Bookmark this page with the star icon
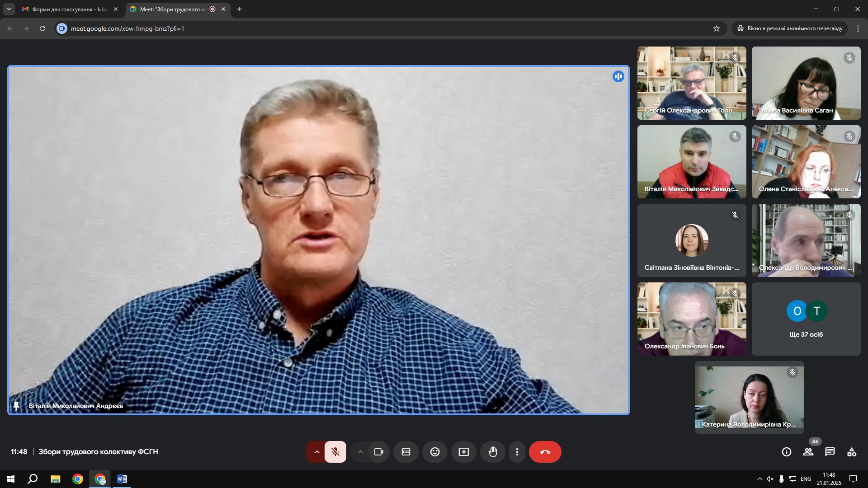The width and height of the screenshot is (868, 488). point(717,28)
